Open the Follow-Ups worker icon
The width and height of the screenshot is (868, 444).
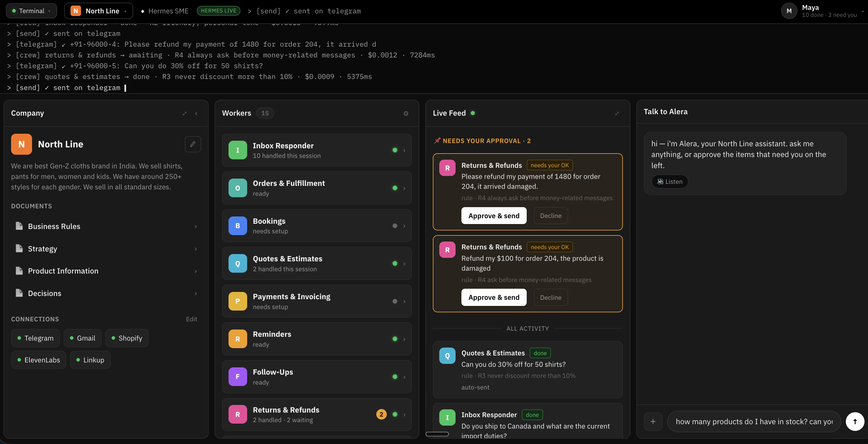click(x=238, y=377)
